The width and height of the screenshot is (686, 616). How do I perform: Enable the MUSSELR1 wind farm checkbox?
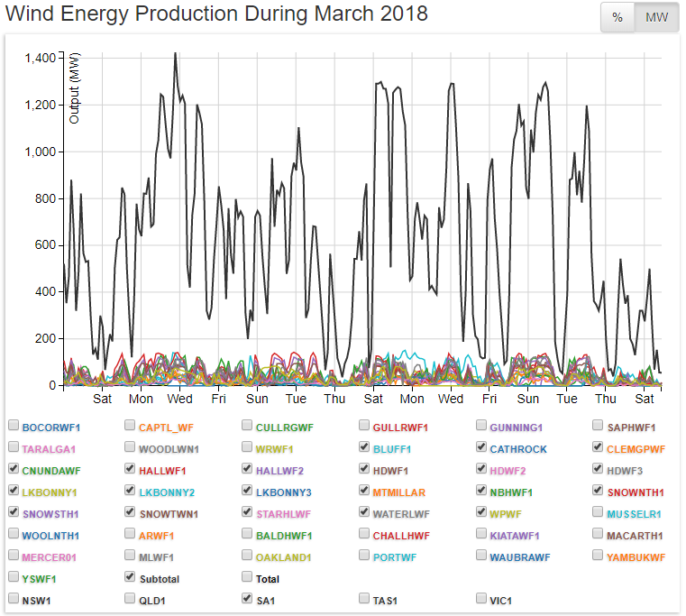click(x=599, y=513)
